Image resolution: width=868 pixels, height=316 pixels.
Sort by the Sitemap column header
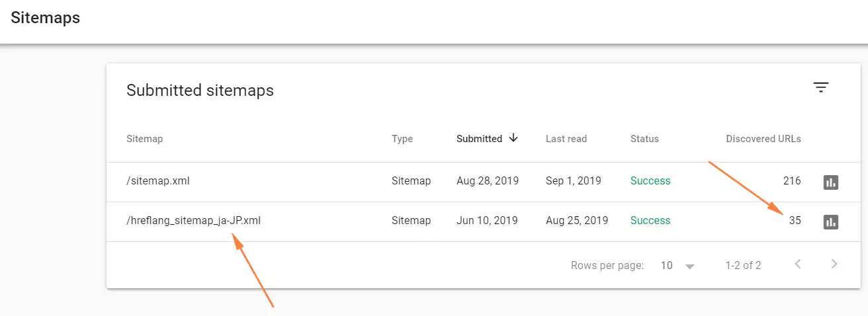pos(144,139)
